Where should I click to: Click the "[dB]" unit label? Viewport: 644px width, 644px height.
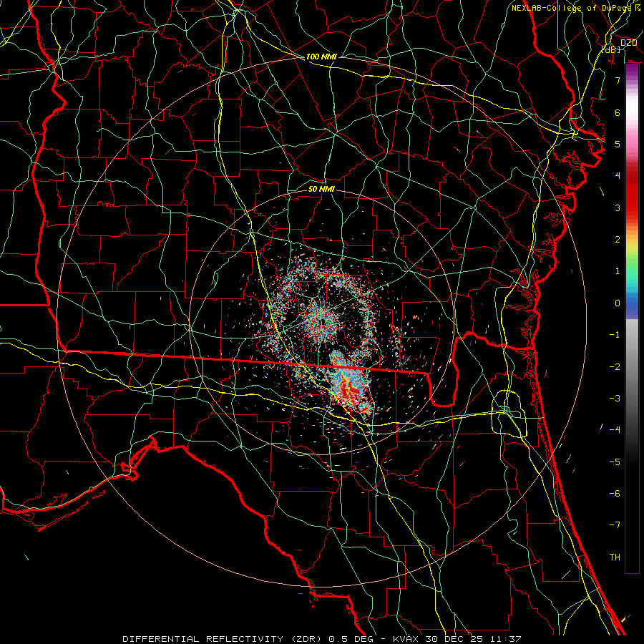point(611,49)
